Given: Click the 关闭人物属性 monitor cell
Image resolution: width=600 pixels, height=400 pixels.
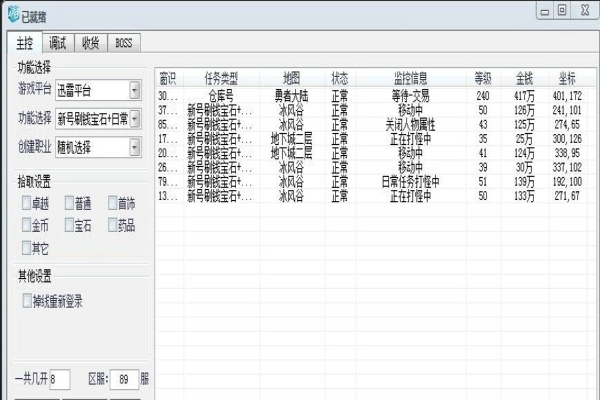Looking at the screenshot, I should pos(411,124).
